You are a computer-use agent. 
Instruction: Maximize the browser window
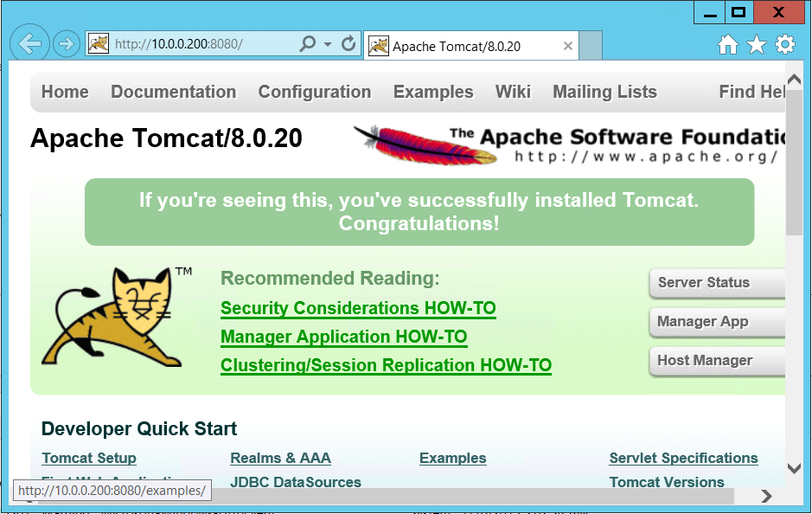pos(739,13)
